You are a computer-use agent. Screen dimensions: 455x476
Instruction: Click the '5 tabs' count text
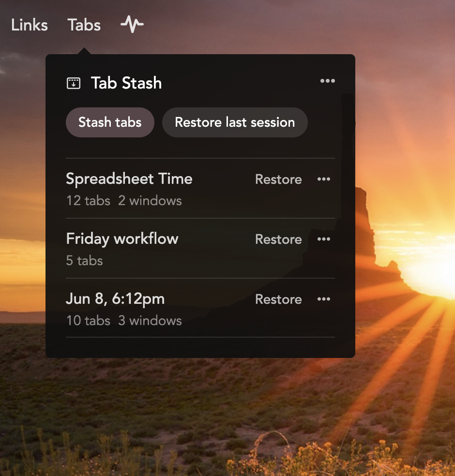(x=84, y=260)
